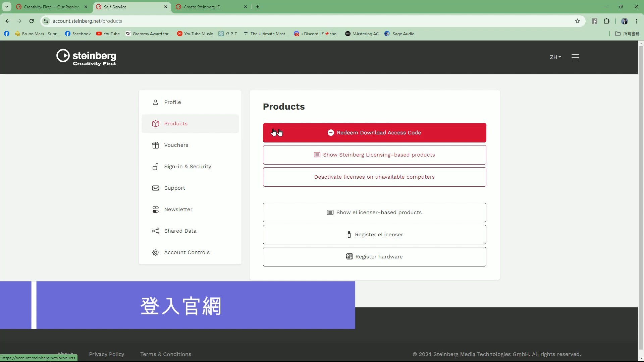This screenshot has width=644, height=362.
Task: Deactivate licenses on unavailable computers
Action: coord(374,177)
